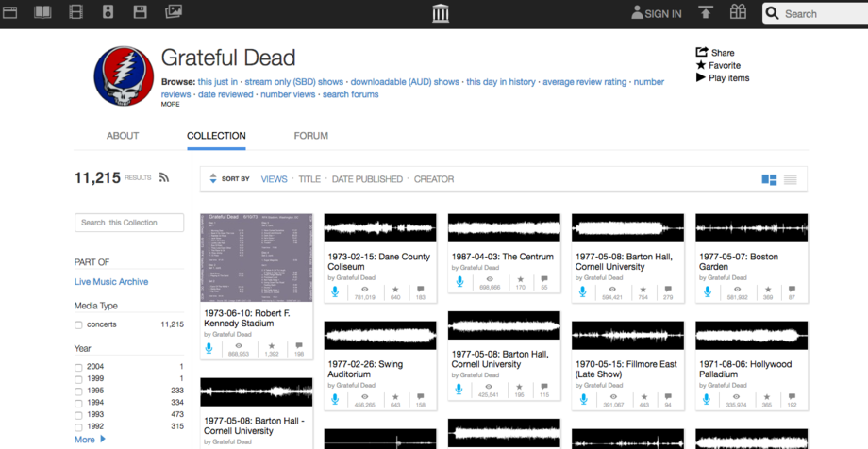Check the 1994 year filter
Viewport: 868px width, 449px height.
(x=78, y=403)
